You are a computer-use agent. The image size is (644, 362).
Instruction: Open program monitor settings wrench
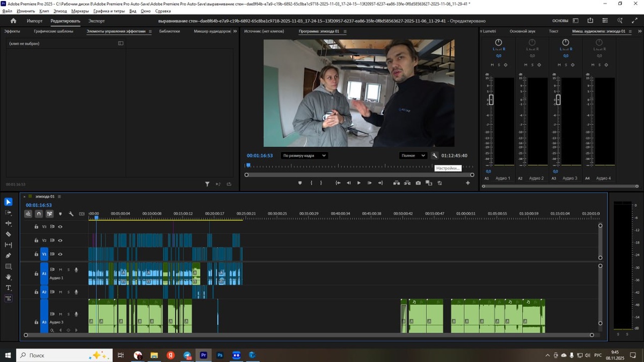pos(435,156)
